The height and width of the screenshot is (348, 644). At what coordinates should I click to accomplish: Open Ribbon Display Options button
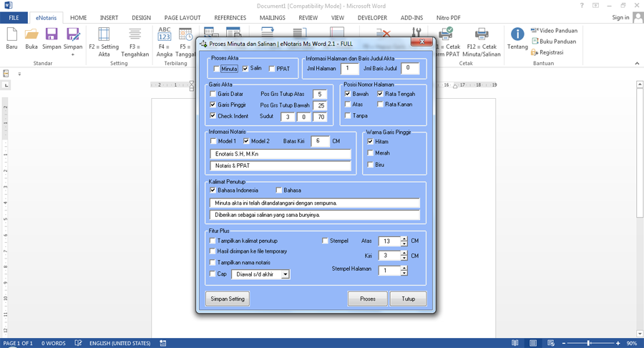click(595, 6)
